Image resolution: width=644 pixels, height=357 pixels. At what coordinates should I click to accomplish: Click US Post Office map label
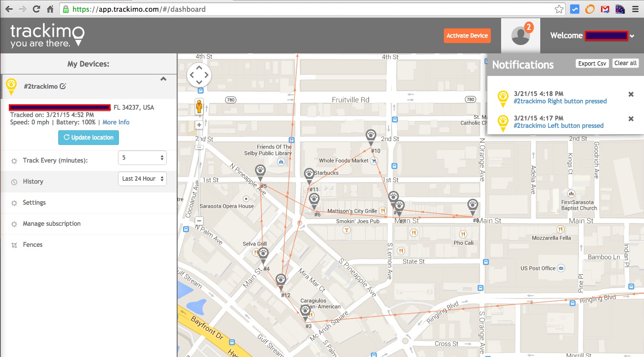click(538, 268)
